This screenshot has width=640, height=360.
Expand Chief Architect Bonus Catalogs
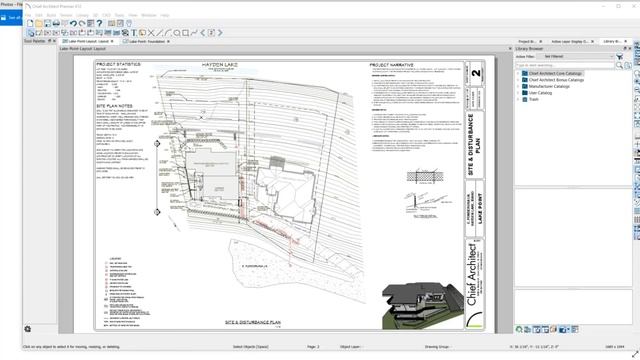tap(518, 80)
